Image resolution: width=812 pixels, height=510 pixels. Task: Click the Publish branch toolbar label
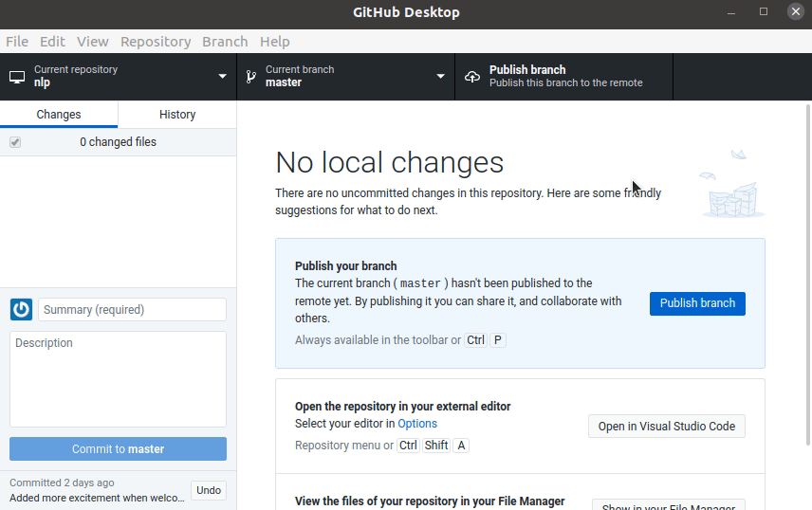[527, 70]
